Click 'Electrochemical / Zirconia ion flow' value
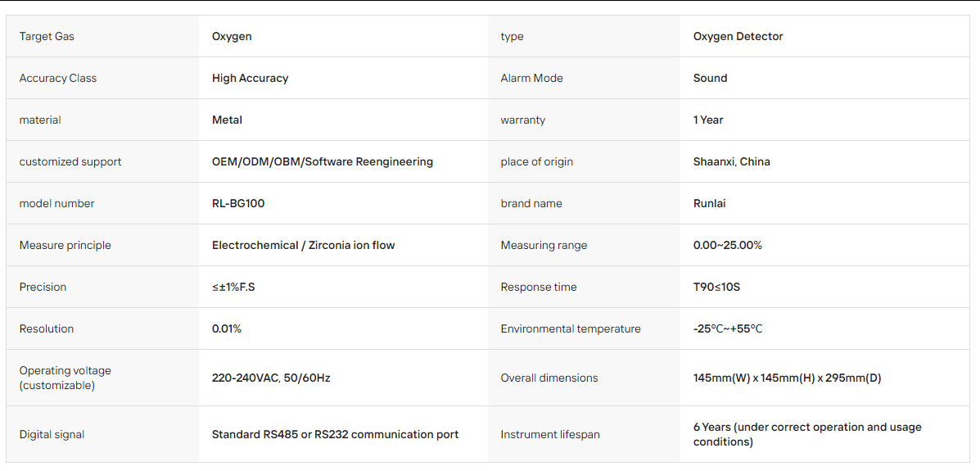Image resolution: width=980 pixels, height=471 pixels. [303, 245]
